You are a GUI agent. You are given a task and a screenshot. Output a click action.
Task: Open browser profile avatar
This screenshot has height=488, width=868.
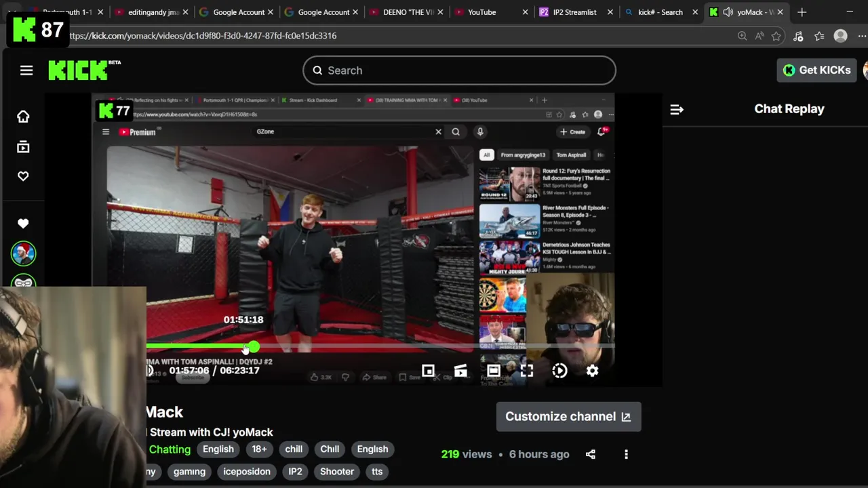point(840,36)
